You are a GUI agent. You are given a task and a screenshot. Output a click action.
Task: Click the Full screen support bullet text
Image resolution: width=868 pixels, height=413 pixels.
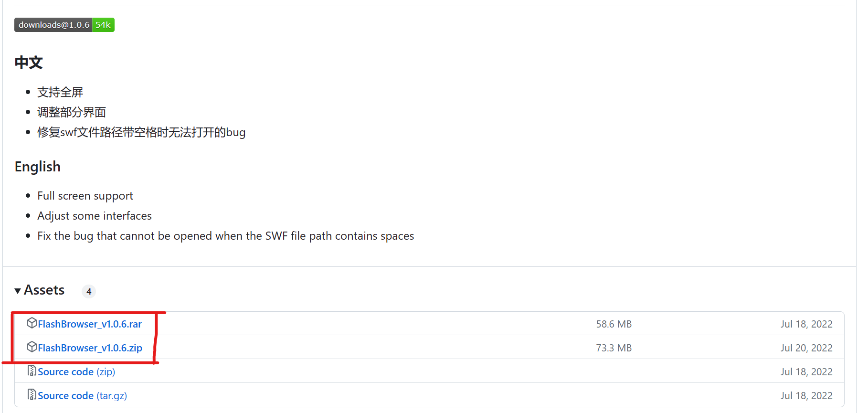pos(85,196)
